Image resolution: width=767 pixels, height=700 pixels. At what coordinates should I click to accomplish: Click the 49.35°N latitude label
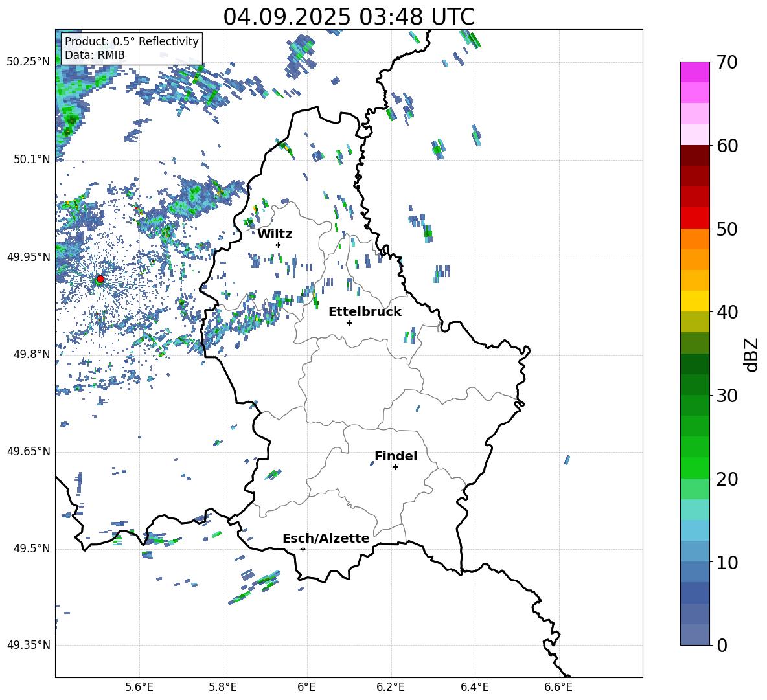coord(29,645)
